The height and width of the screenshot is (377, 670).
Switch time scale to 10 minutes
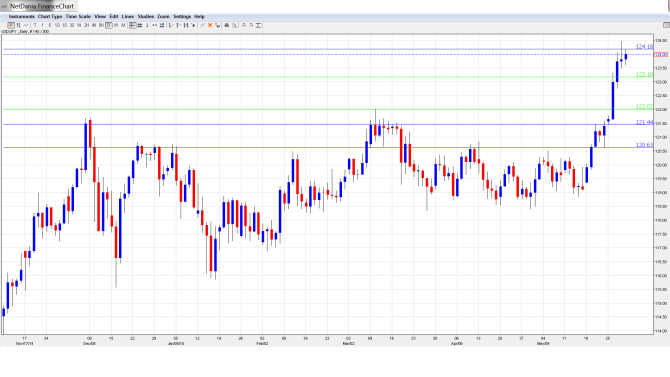[x=57, y=25]
